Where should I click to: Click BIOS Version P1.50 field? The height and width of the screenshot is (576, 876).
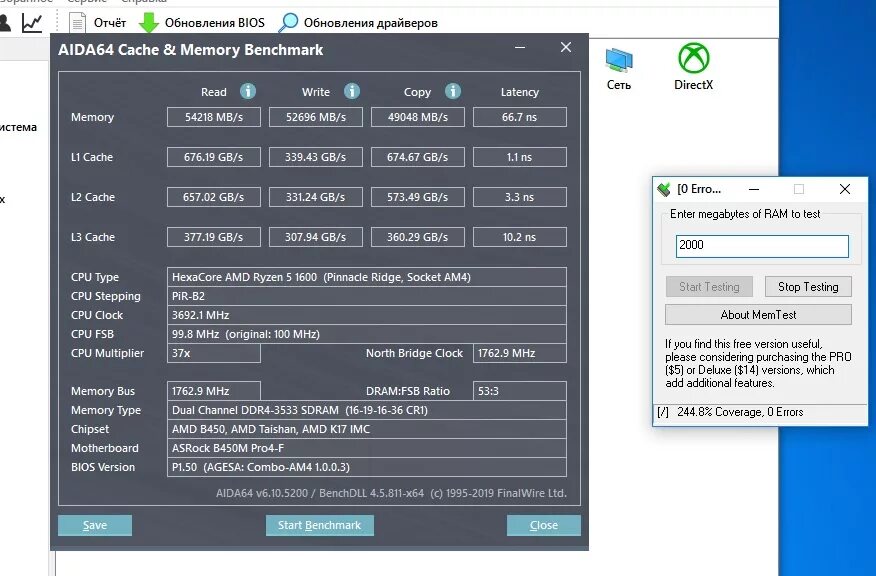coord(366,467)
